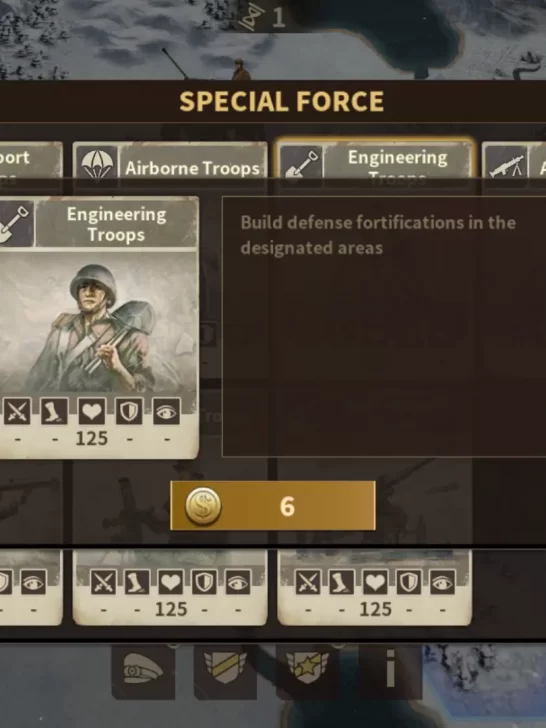Click the Engineering Troops card title
The image size is (546, 728).
[x=116, y=224]
